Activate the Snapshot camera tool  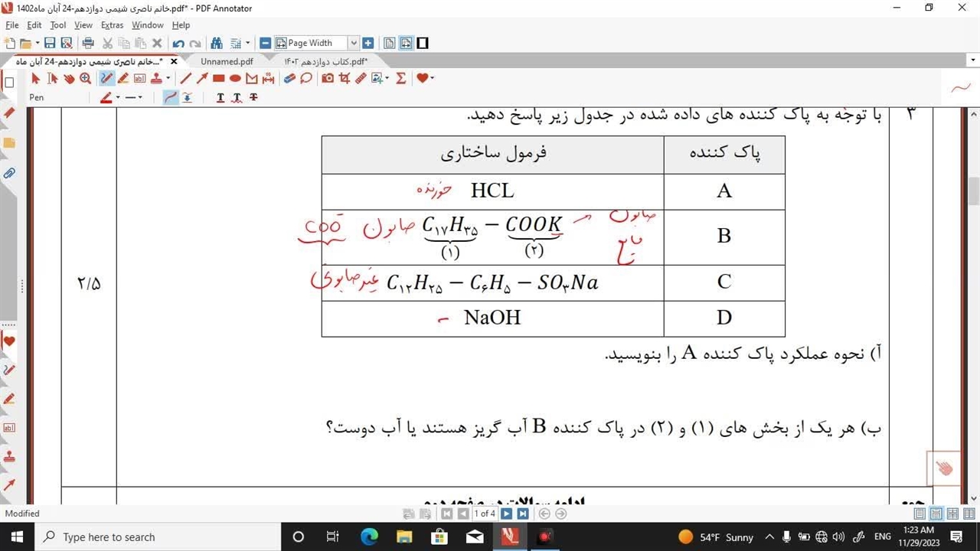(328, 78)
